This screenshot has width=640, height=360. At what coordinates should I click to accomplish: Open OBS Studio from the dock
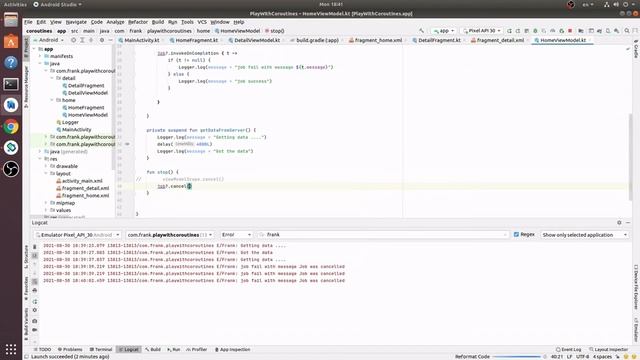coord(11,169)
